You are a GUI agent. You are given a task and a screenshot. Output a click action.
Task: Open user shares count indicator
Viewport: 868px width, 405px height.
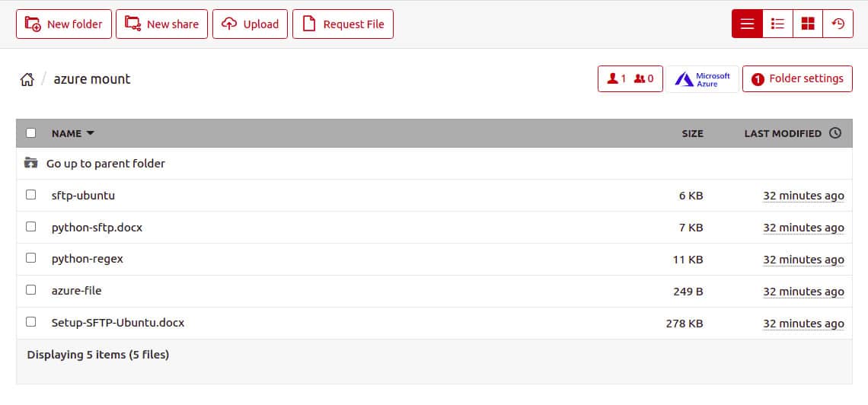[x=630, y=79]
